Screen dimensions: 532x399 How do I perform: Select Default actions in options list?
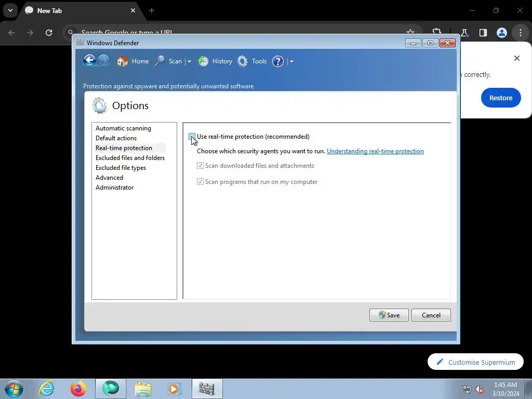click(116, 138)
